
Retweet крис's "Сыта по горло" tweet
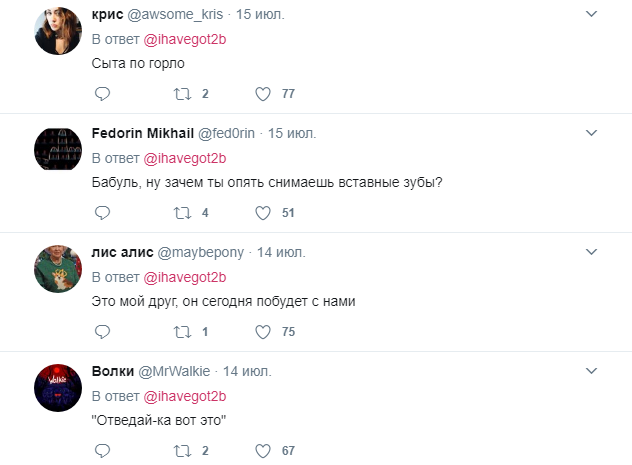pyautogui.click(x=182, y=94)
